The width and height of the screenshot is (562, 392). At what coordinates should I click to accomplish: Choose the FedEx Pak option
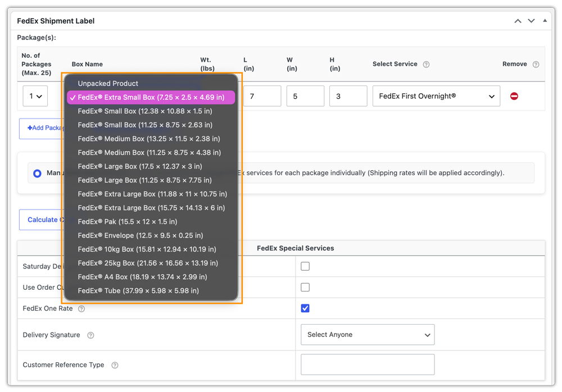pyautogui.click(x=151, y=222)
